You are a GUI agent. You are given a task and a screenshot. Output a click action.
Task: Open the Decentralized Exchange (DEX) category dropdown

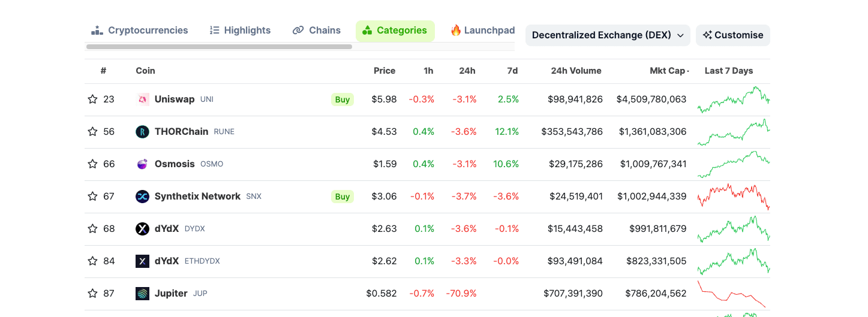[x=608, y=35]
